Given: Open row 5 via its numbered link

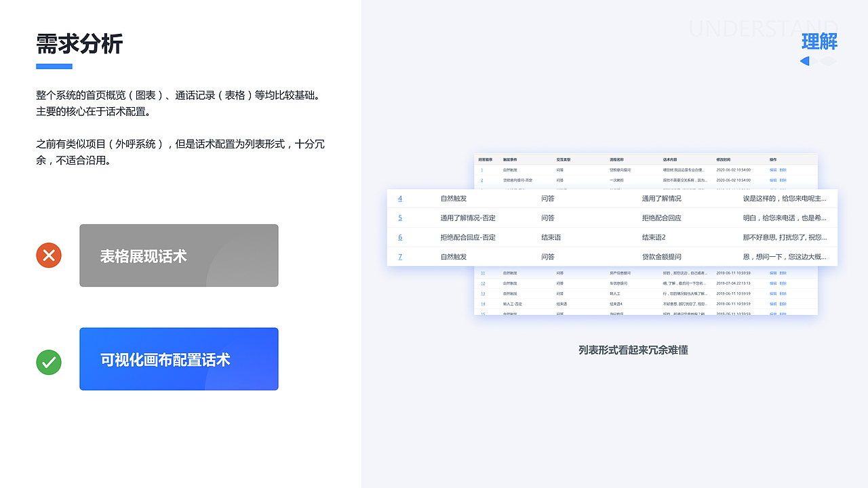Looking at the screenshot, I should pyautogui.click(x=400, y=218).
